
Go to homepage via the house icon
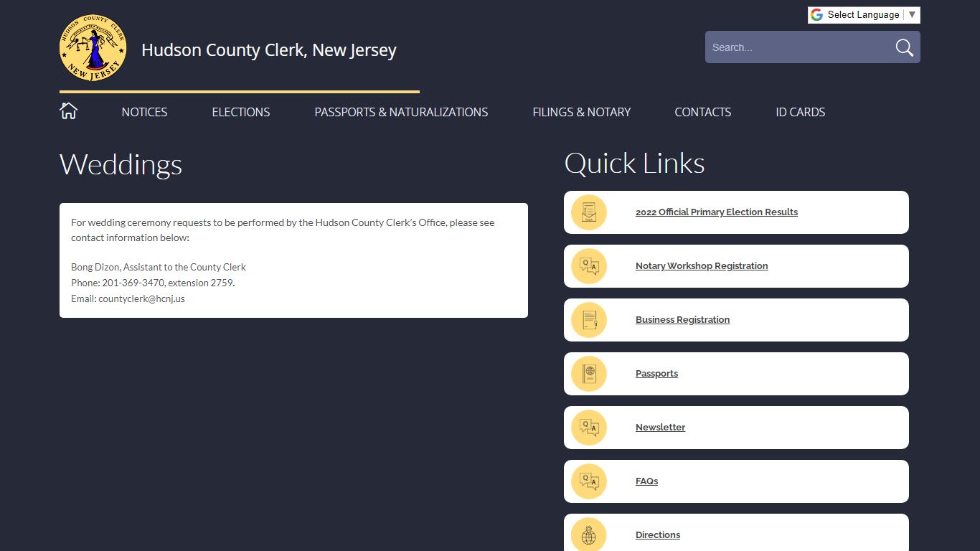pos(68,111)
